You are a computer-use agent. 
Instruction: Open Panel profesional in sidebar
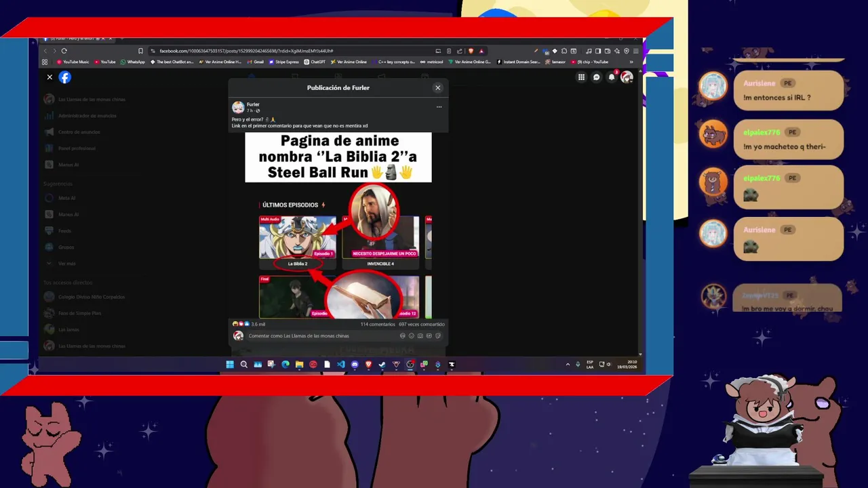[x=70, y=148]
